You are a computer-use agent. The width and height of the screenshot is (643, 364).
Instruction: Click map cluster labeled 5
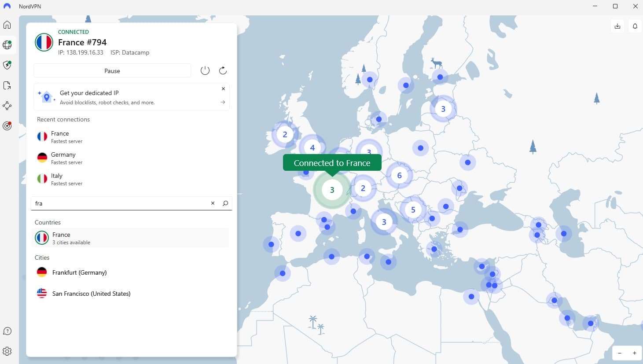(413, 210)
